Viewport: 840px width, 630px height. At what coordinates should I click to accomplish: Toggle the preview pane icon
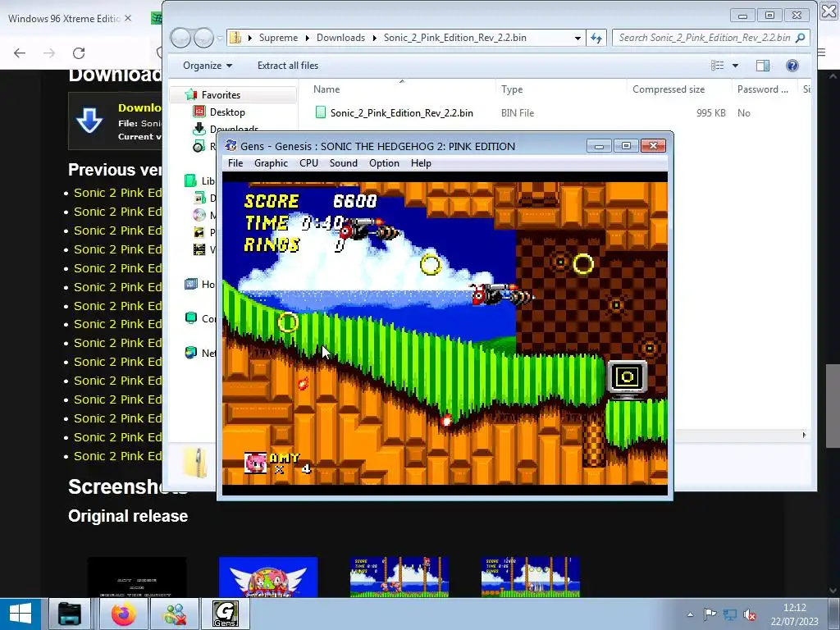click(763, 66)
